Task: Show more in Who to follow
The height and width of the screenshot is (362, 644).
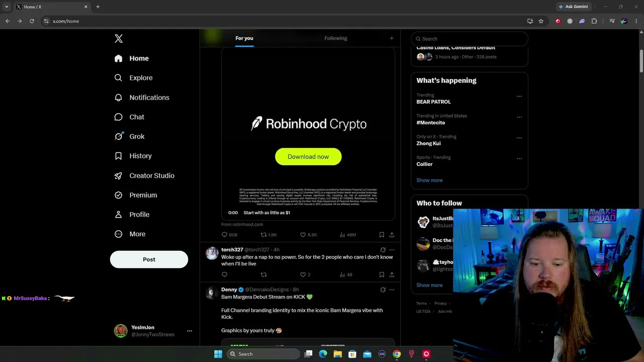Action: pos(430,285)
